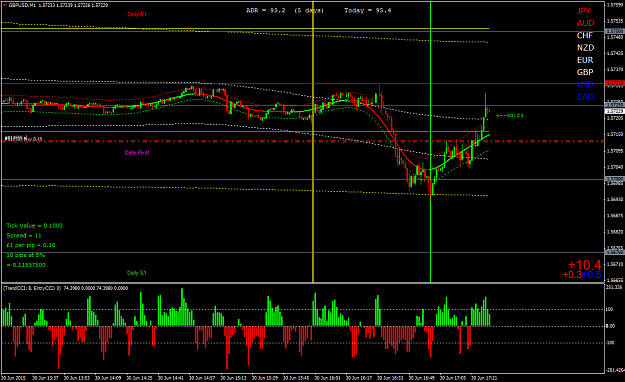Click the buy 0.10 order label
The width and height of the screenshot is (625, 382).
point(23,139)
